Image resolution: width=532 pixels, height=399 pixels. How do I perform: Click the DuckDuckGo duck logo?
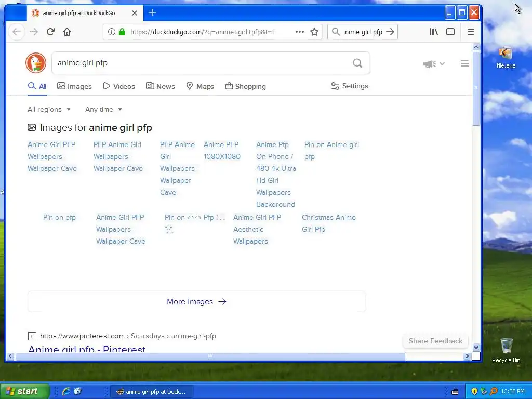coord(36,63)
